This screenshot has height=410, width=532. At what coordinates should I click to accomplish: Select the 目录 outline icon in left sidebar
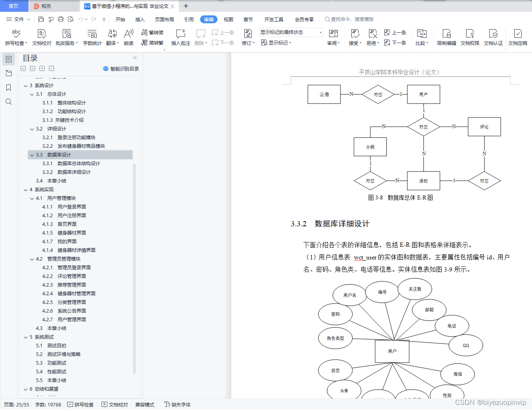tap(9, 59)
